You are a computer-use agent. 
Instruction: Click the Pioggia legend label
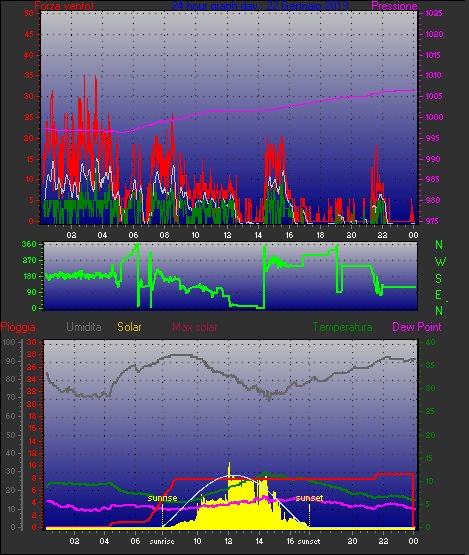pos(18,327)
